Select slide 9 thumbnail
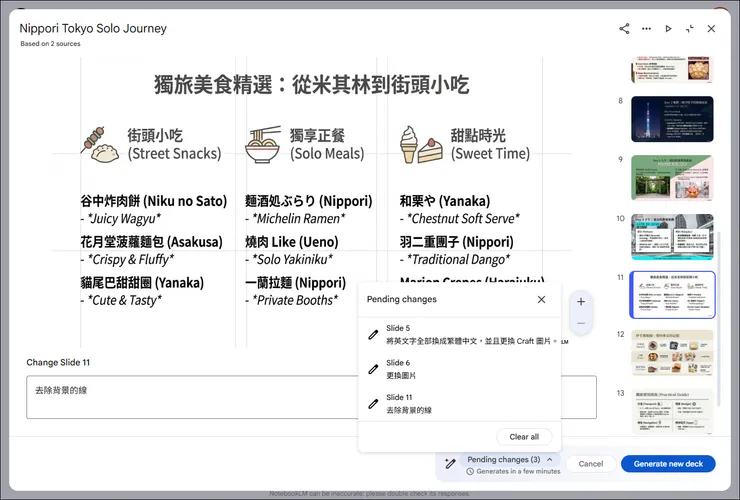 [x=672, y=178]
